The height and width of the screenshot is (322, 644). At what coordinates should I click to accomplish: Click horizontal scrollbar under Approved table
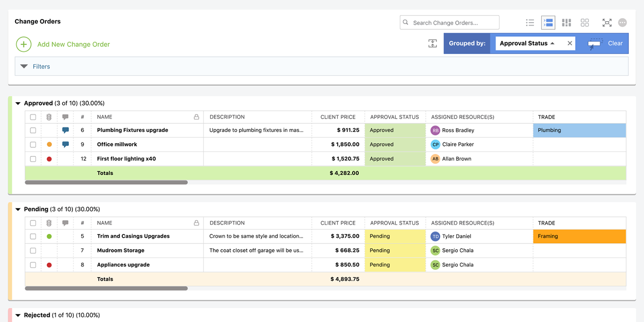pyautogui.click(x=106, y=183)
